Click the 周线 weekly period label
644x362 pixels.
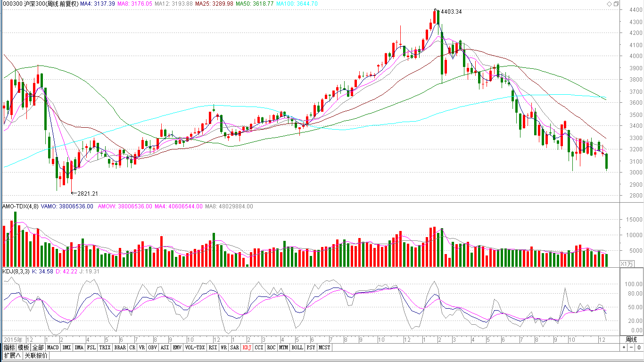click(631, 339)
